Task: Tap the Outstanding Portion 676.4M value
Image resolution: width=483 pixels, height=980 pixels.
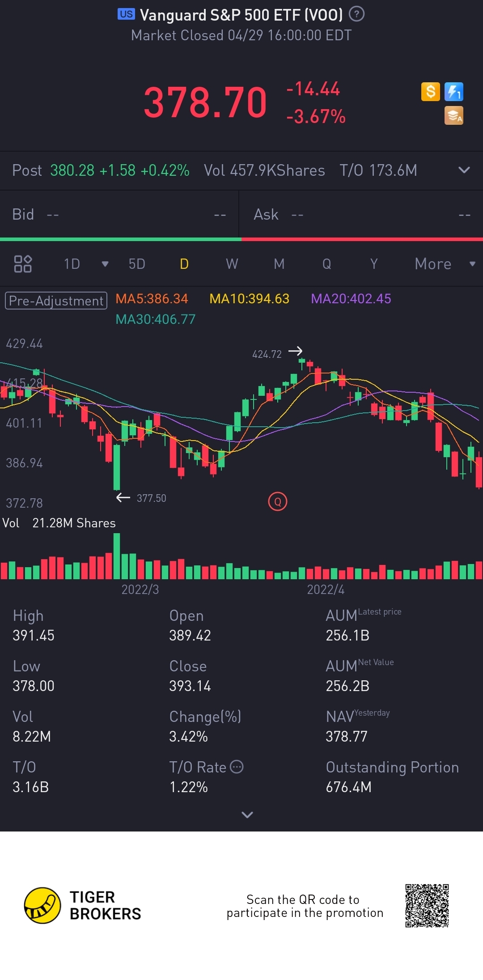Action: 348,787
